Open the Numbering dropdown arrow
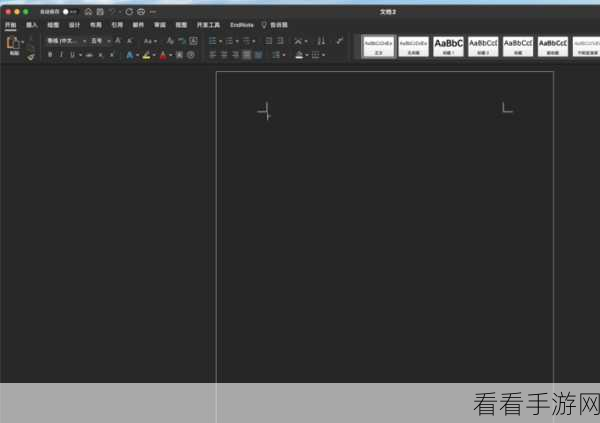The image size is (600, 423). point(237,41)
